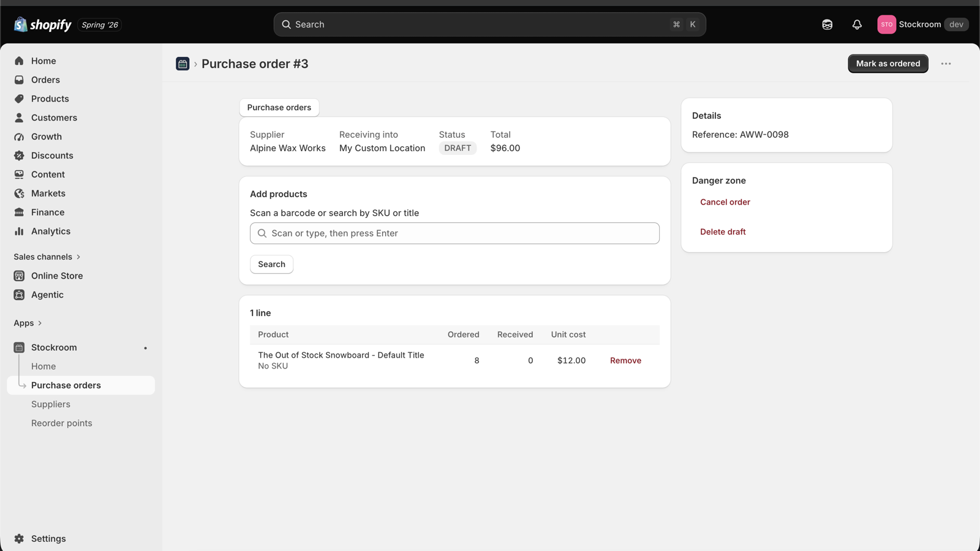Click the DRAFT status badge
Image resolution: width=980 pixels, height=551 pixels.
click(458, 148)
